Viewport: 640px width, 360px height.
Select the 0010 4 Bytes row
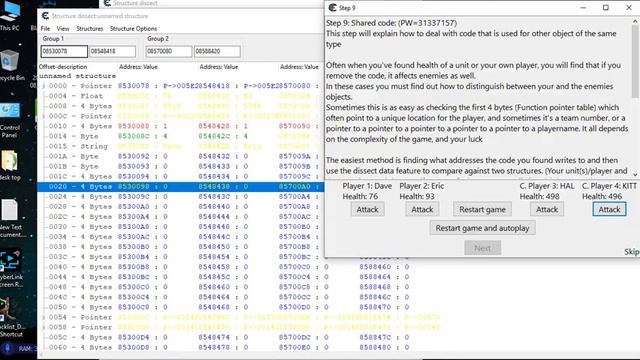(x=181, y=126)
